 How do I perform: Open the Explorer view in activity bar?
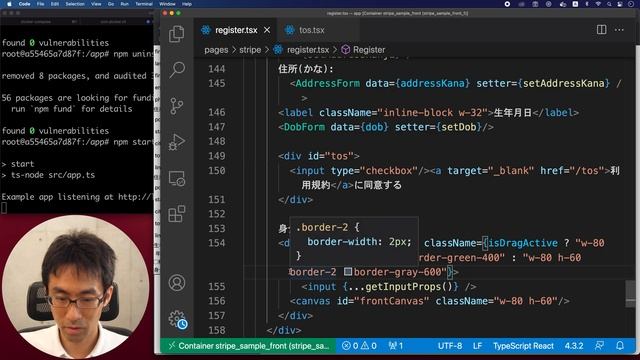(176, 34)
